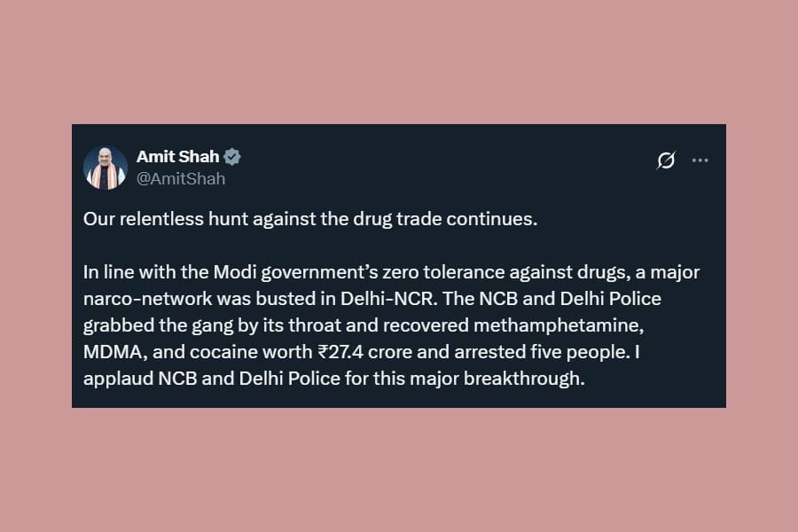
Task: Click the sentence starting 'Our relentless hunt'
Action: coord(310,219)
